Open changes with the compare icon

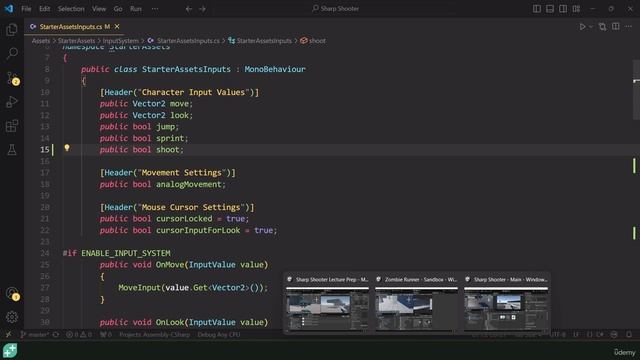click(x=602, y=27)
